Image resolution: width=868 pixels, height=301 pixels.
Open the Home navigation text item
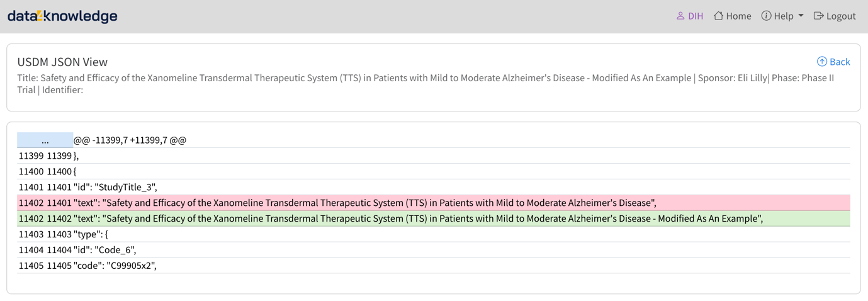tap(738, 16)
